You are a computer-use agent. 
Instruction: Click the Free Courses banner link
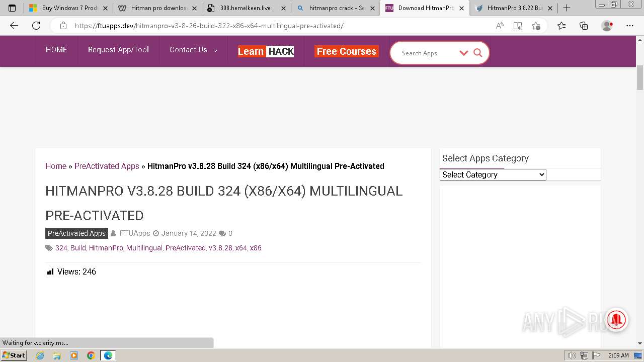point(346,51)
